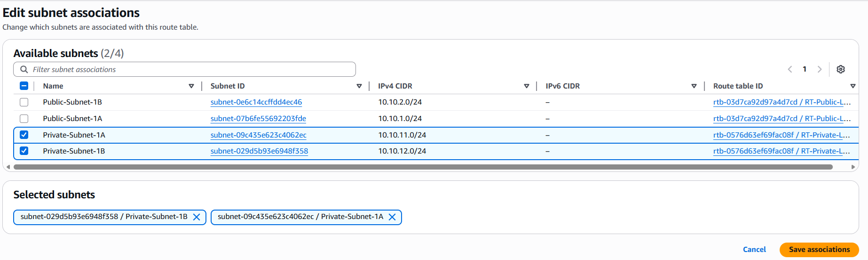Viewport: 868px width, 260px height.
Task: Remove Private-Subnet-1A from selected subnets
Action: click(x=392, y=217)
